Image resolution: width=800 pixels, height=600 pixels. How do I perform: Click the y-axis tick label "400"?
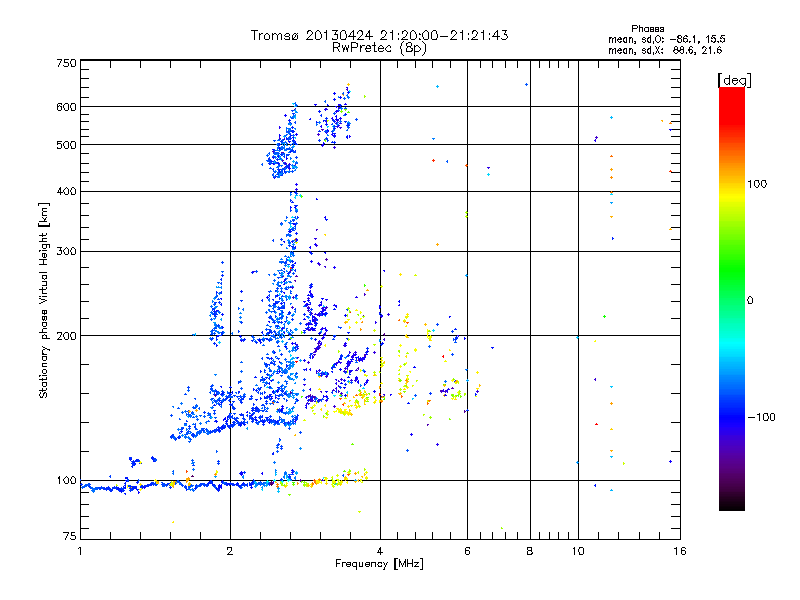coord(66,191)
